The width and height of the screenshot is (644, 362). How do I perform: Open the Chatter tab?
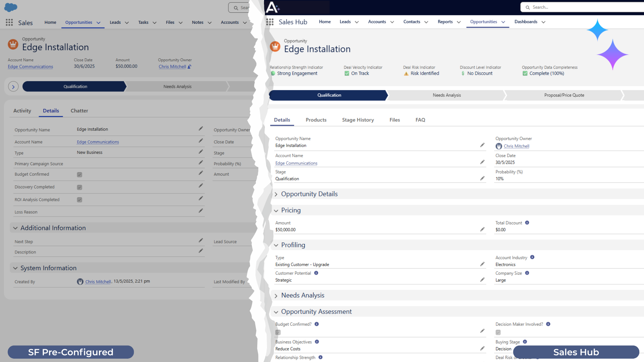click(x=79, y=111)
